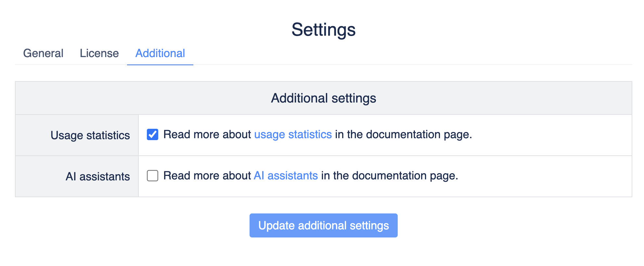The width and height of the screenshot is (644, 266).
Task: Click the Settings page title
Action: pos(323,30)
